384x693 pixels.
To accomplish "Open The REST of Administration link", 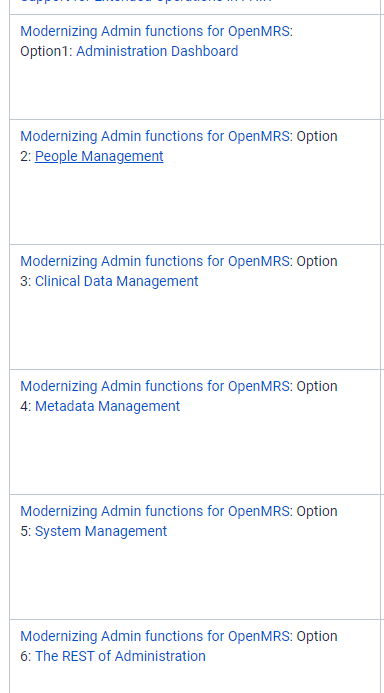I will (120, 656).
